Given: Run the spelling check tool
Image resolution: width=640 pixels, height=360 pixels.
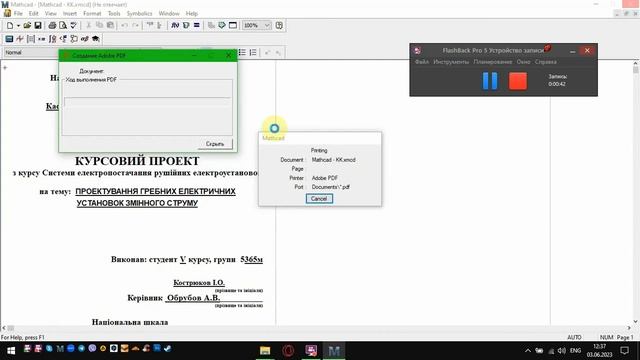Looking at the screenshot, I should [74, 25].
